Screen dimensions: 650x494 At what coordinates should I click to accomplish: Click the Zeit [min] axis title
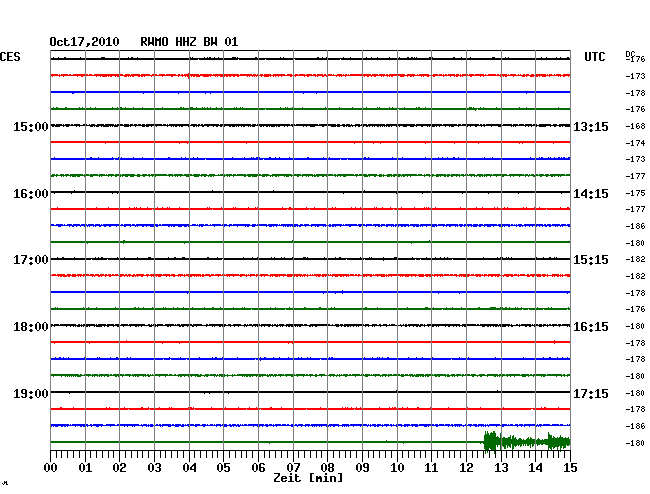tap(308, 478)
